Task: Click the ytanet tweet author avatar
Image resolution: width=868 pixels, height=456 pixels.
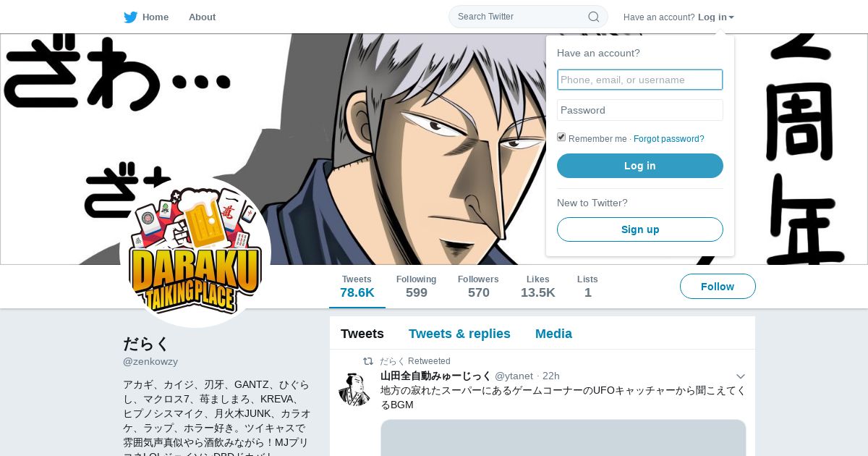Action: (354, 389)
